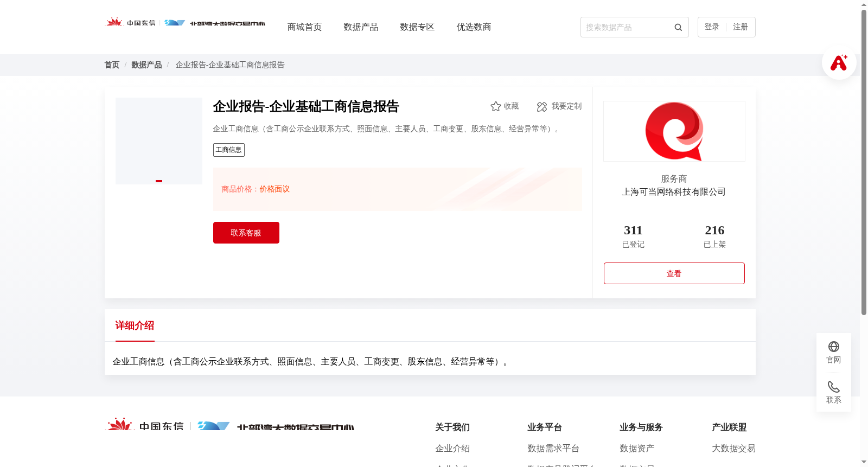Image resolution: width=868 pixels, height=467 pixels.
Task: Click the page vertical scrollbar thumb
Action: point(864,163)
